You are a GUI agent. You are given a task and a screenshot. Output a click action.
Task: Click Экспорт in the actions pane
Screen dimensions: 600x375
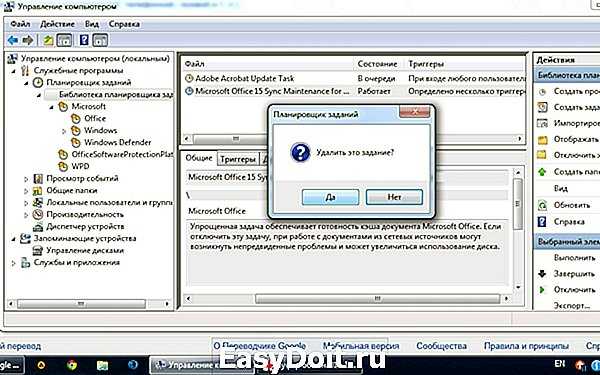click(x=571, y=306)
